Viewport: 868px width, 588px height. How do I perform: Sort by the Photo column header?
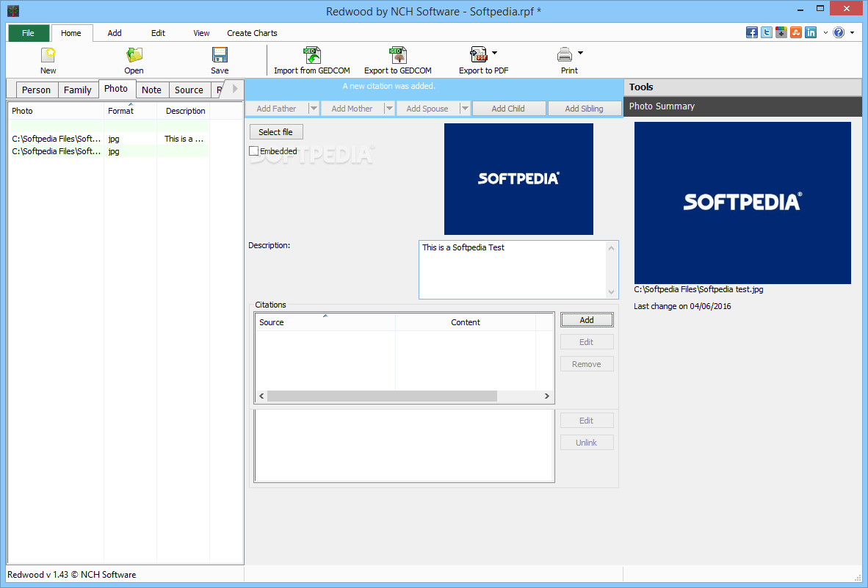(x=56, y=111)
